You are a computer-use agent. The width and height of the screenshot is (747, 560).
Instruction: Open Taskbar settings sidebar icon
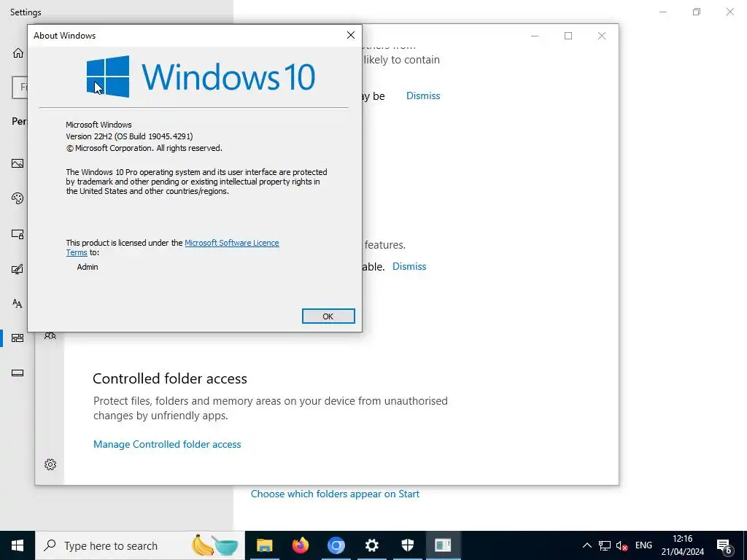pyautogui.click(x=18, y=373)
